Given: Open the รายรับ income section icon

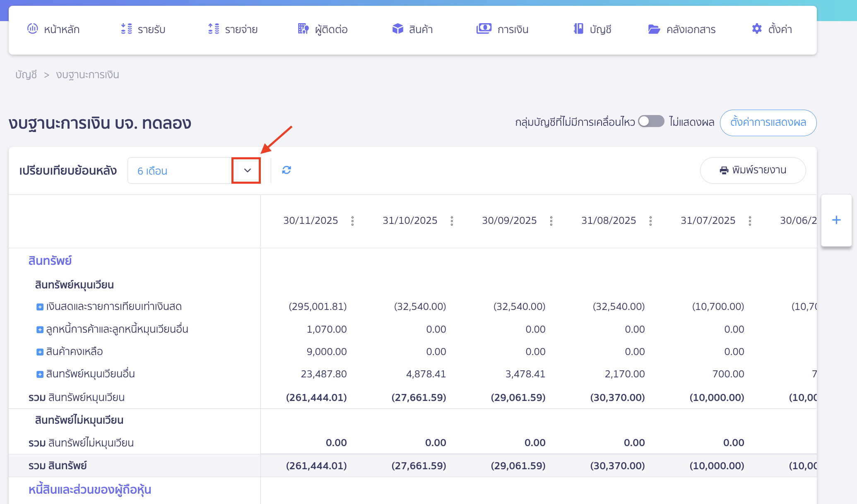Looking at the screenshot, I should pyautogui.click(x=127, y=29).
